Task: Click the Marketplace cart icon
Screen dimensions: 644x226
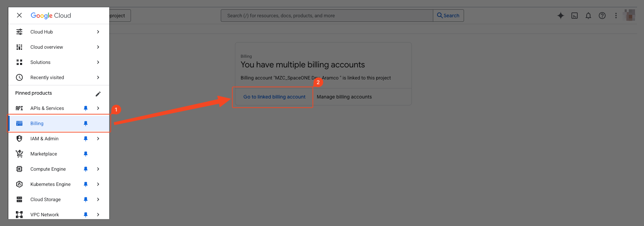Action: click(x=19, y=154)
